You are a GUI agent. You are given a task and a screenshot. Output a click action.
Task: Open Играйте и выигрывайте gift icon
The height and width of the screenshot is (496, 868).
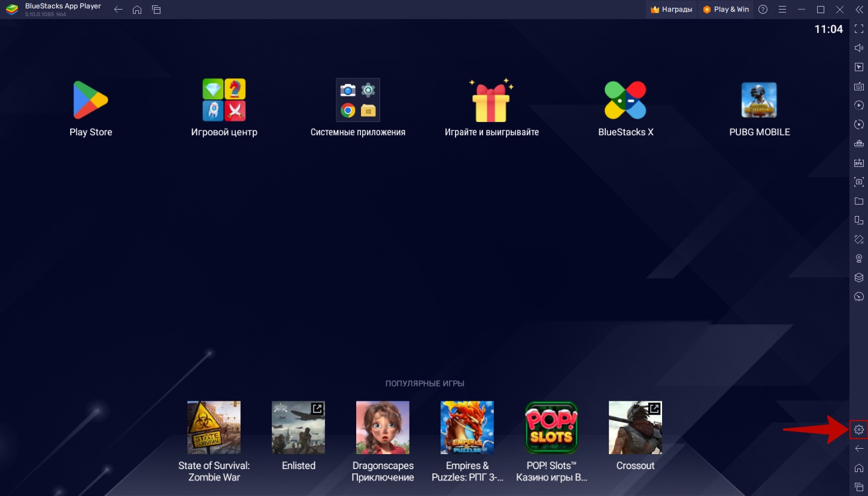click(x=491, y=100)
